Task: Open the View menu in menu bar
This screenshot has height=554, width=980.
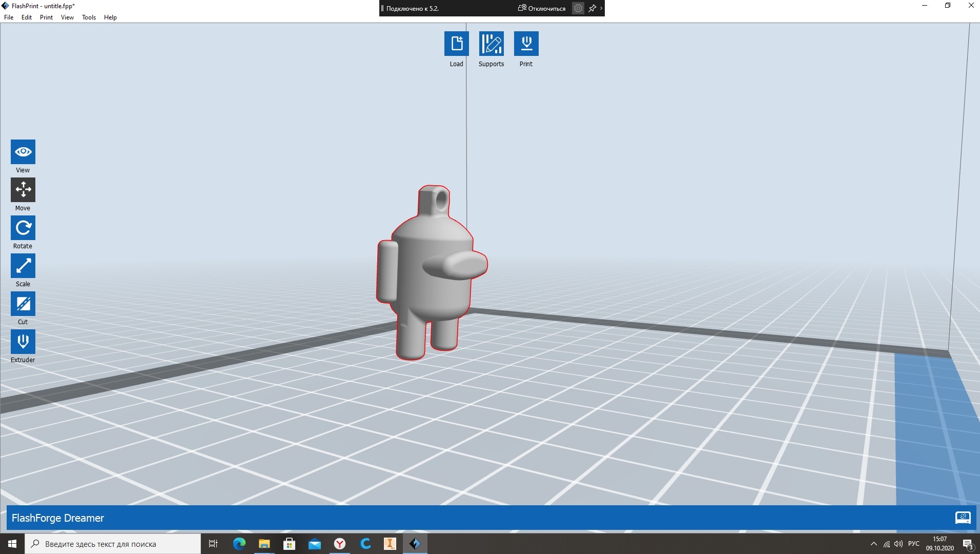Action: 67,17
